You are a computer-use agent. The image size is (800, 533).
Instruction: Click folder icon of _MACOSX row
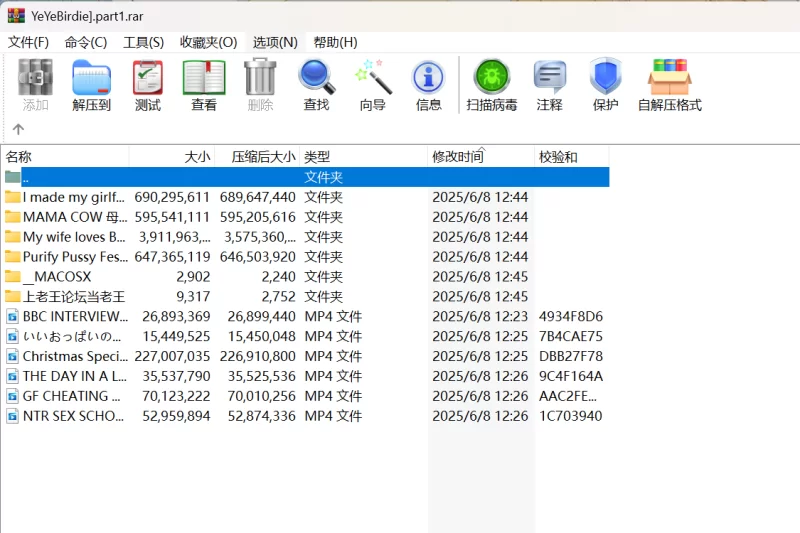pos(13,276)
